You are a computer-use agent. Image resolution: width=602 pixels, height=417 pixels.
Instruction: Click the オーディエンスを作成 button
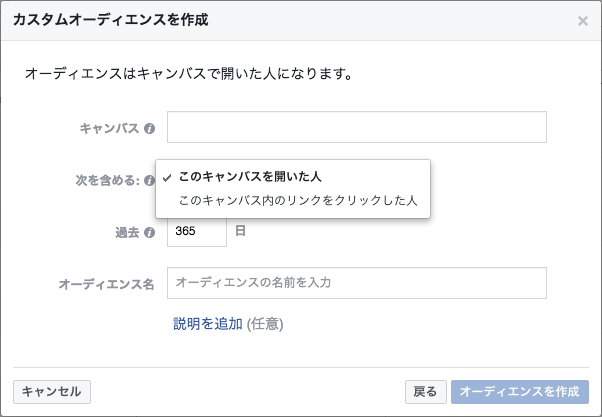[520, 392]
